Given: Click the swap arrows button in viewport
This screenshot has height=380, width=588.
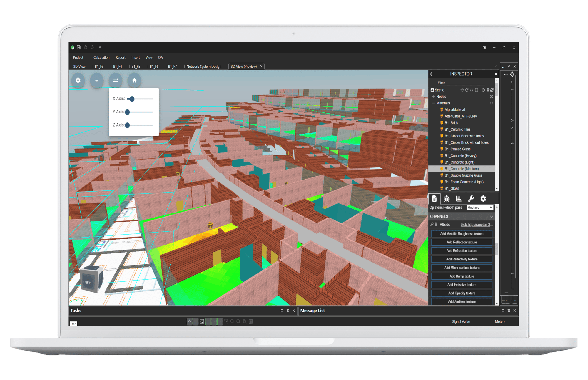Looking at the screenshot, I should 116,80.
